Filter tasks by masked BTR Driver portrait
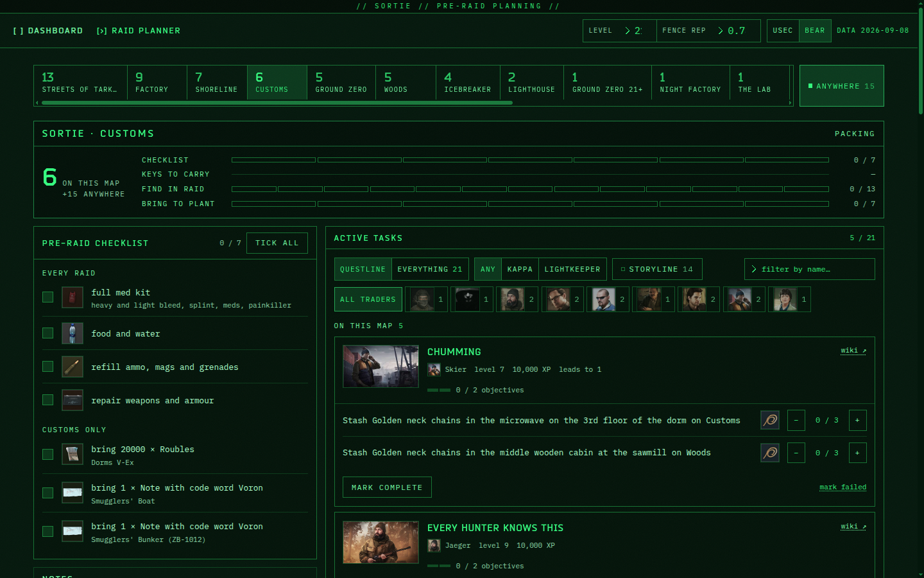This screenshot has width=924, height=578. click(x=426, y=299)
